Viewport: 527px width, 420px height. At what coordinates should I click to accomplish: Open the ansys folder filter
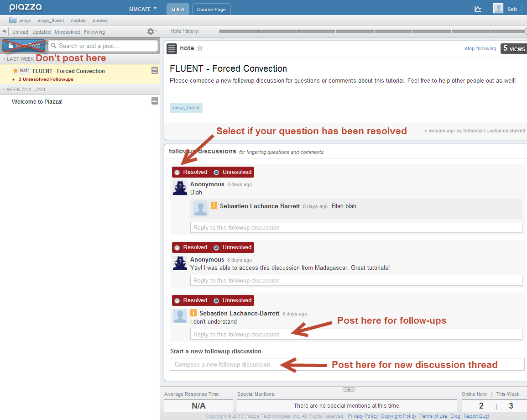(25, 21)
